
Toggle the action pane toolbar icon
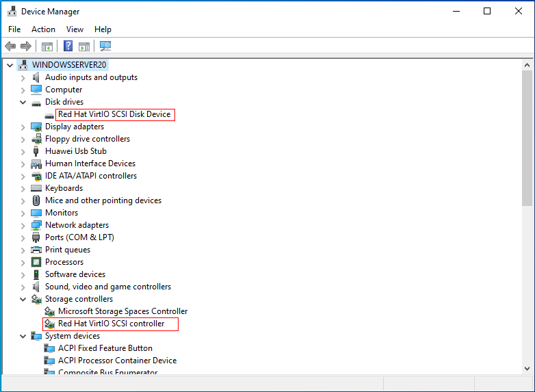pos(84,47)
